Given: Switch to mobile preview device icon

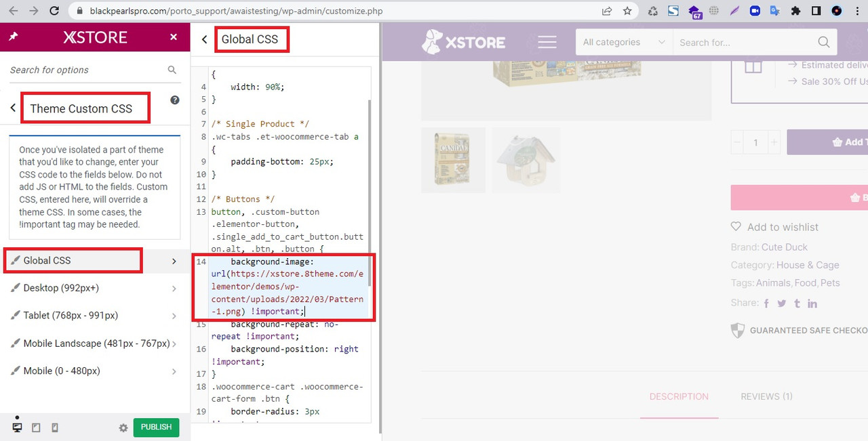Looking at the screenshot, I should point(55,427).
